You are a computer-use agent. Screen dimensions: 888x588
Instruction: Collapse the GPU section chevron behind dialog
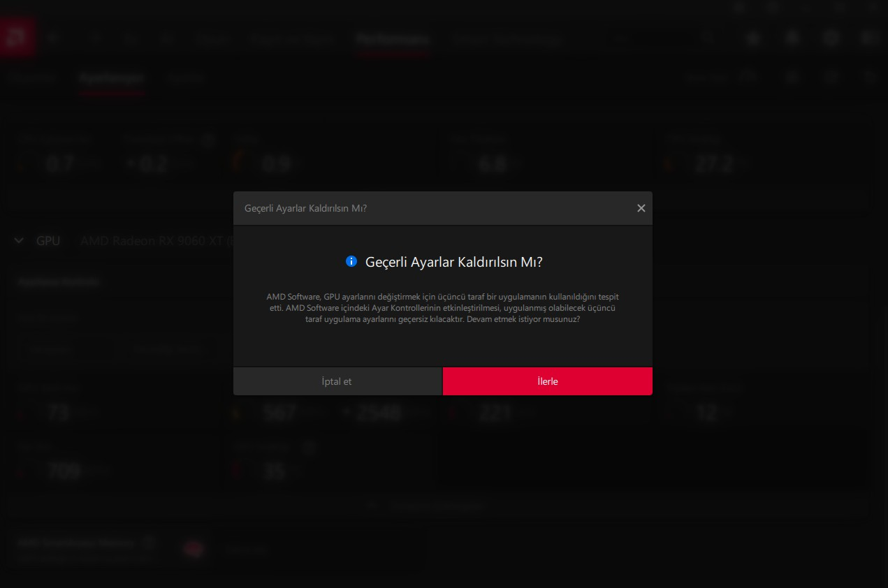[x=19, y=241]
